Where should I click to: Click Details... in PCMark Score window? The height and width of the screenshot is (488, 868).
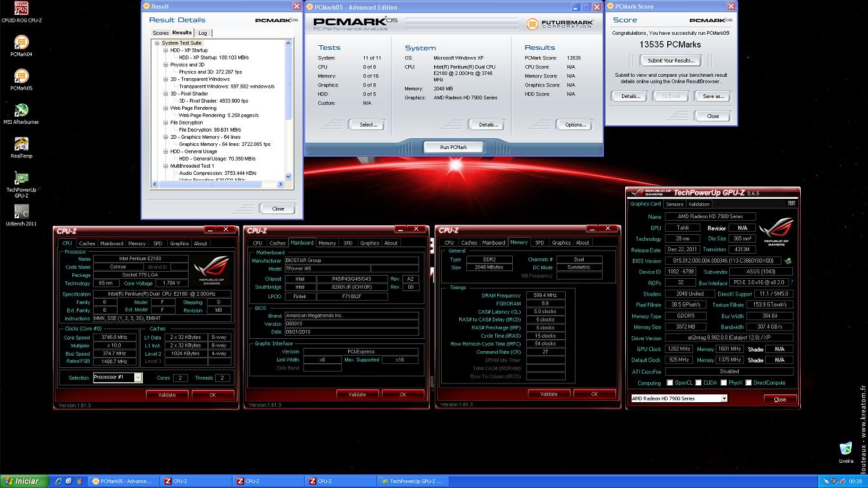630,96
